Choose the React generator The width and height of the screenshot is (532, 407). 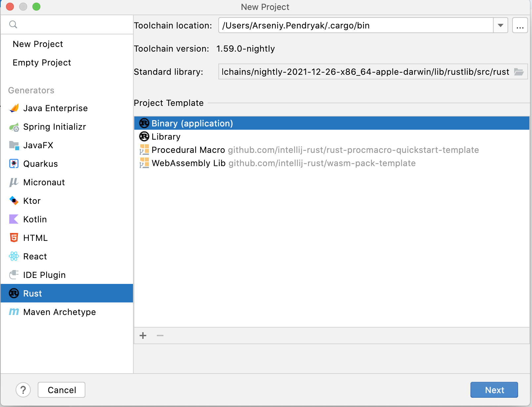point(67,256)
